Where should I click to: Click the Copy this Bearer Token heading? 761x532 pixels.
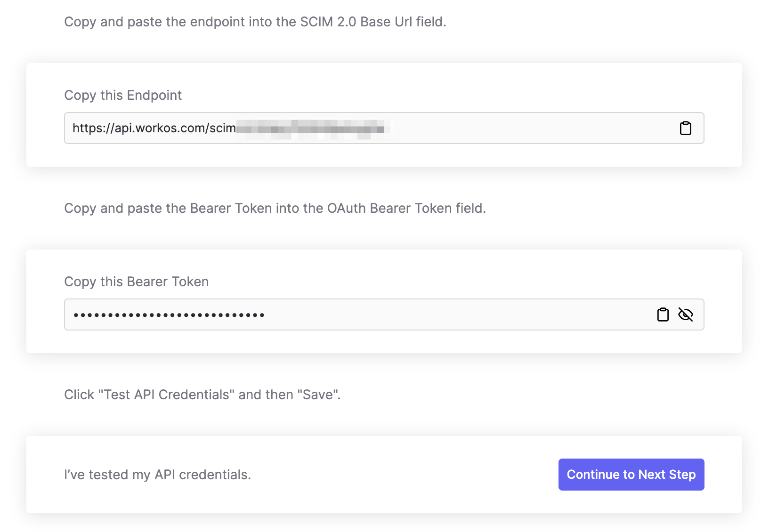pyautogui.click(x=137, y=282)
